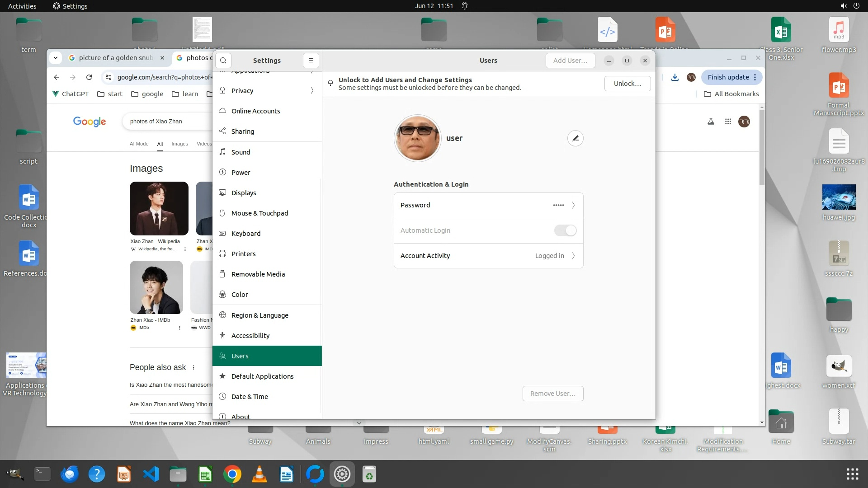Open the Settings hamburger menu
868x488 pixels.
pos(311,61)
